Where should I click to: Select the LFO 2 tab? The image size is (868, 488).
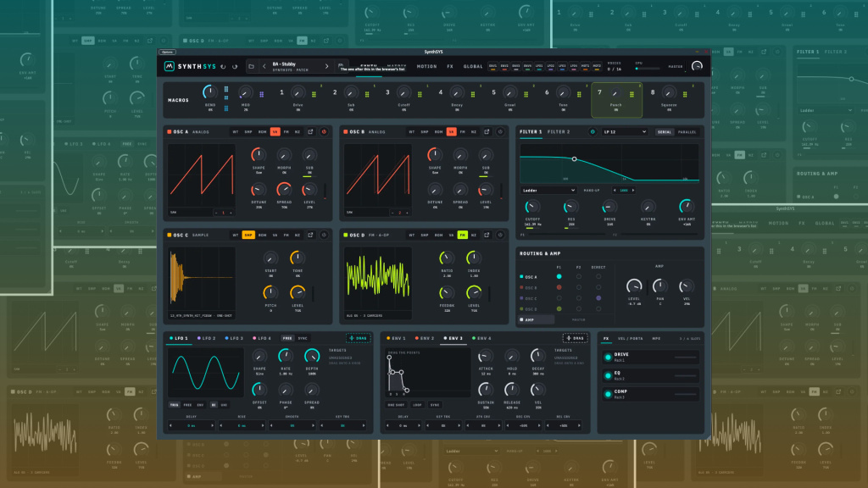click(x=207, y=338)
